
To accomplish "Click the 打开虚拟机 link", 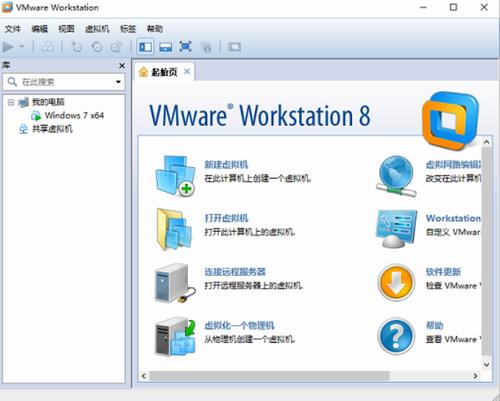I will 226,218.
